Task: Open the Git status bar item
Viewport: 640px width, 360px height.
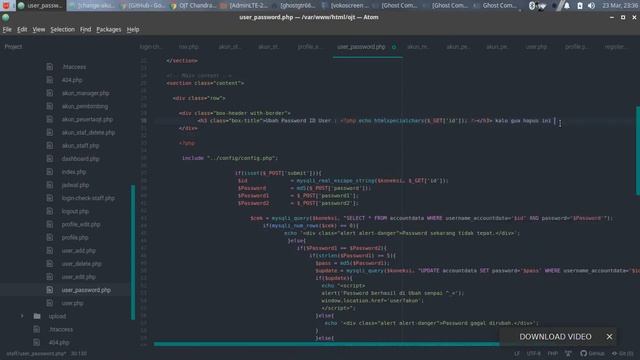Action: pyautogui.click(x=622, y=353)
